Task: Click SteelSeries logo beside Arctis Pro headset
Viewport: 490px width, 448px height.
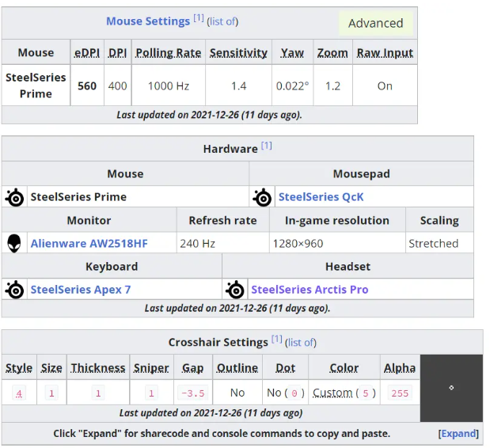Action: pyautogui.click(x=235, y=290)
